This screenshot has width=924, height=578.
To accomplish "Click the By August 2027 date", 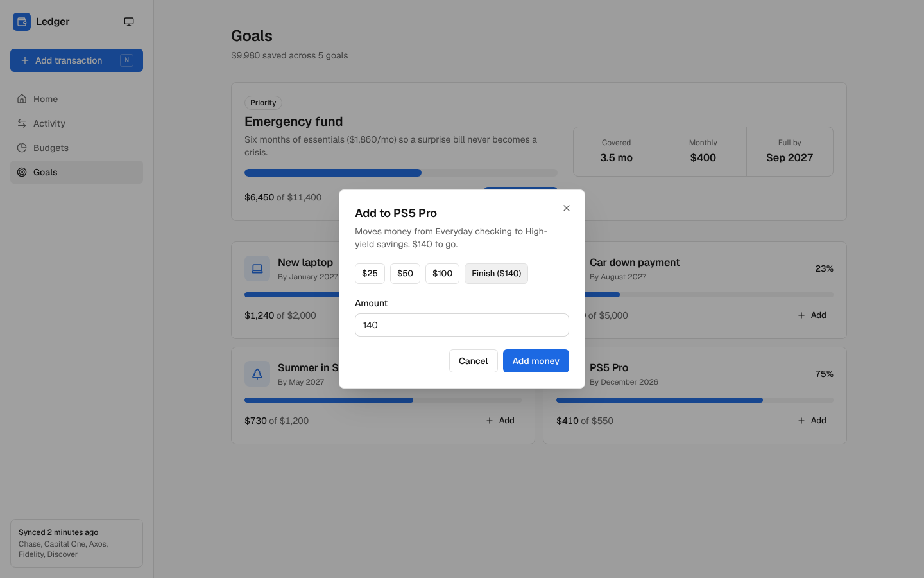I will [x=618, y=277].
